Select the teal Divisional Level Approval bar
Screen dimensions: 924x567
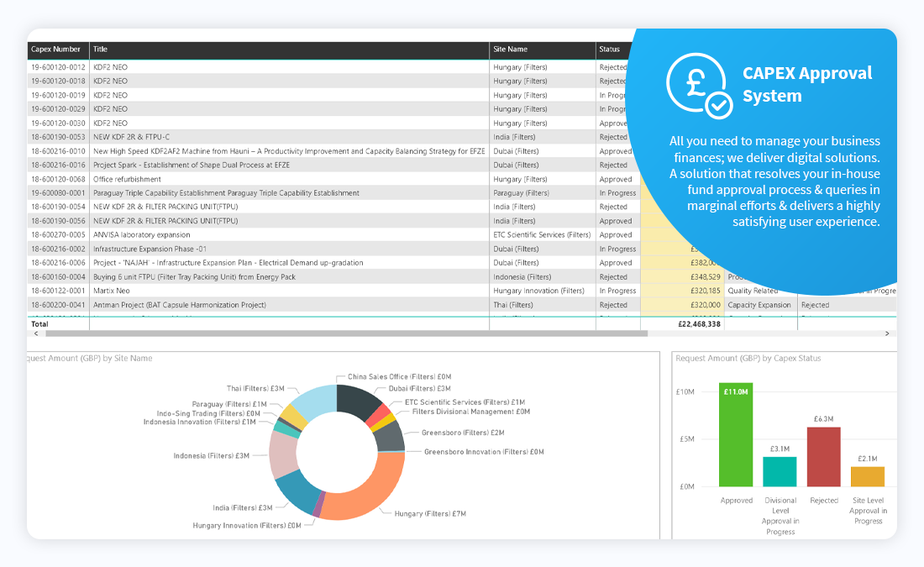(780, 472)
